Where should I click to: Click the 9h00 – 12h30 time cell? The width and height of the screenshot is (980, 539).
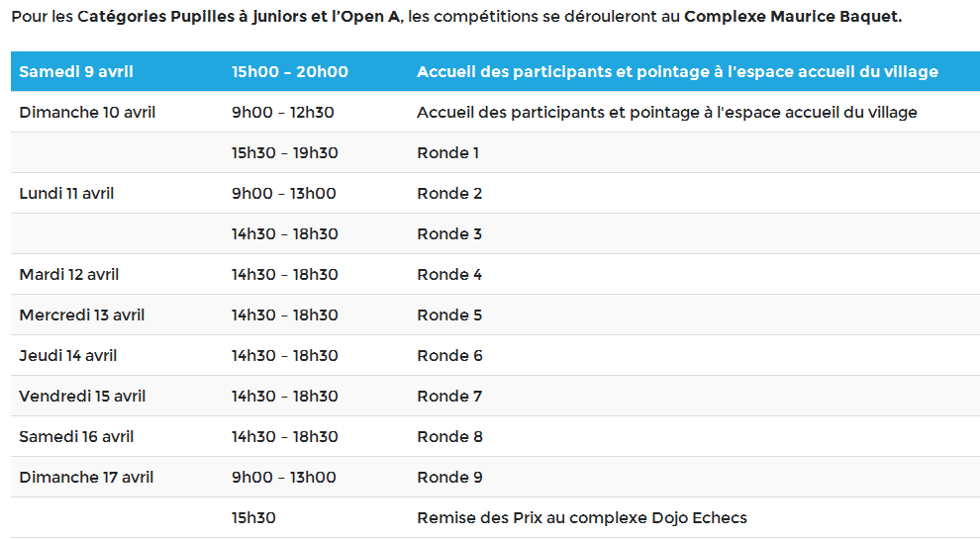(x=283, y=113)
